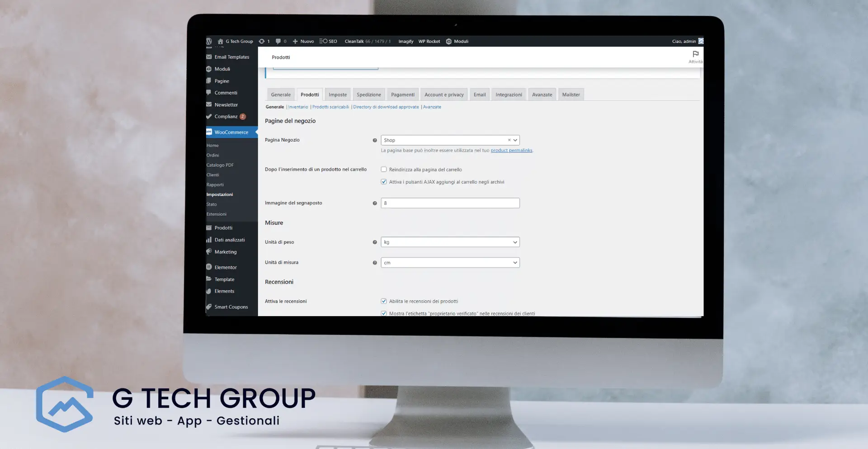Open the Inventario subsection link

click(298, 107)
